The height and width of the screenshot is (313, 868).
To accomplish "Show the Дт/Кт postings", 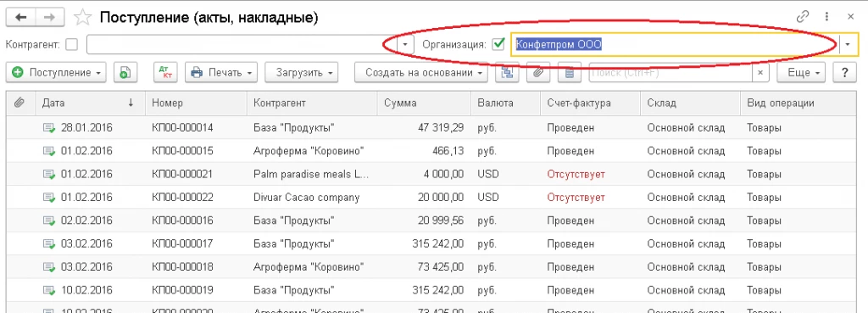I will click(165, 73).
